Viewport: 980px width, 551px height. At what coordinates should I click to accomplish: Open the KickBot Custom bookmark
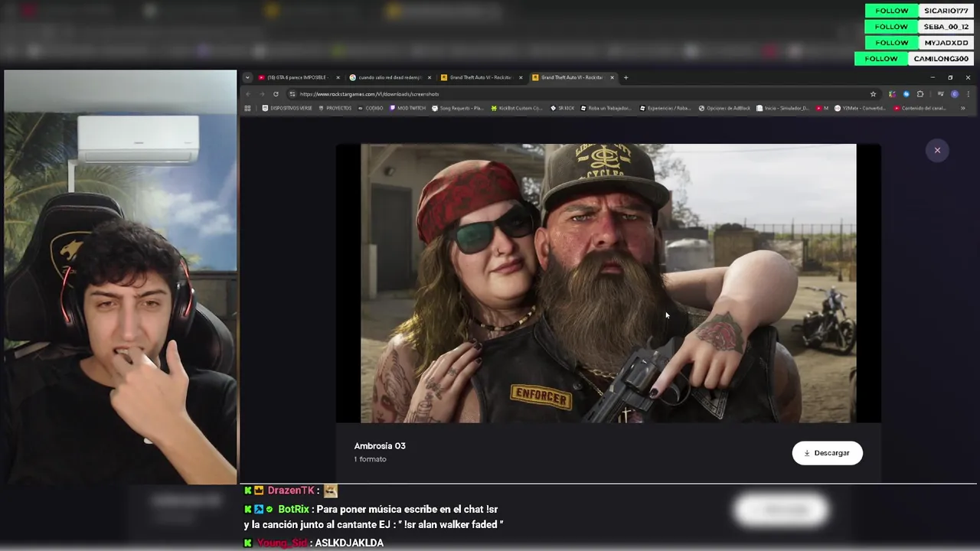point(517,108)
